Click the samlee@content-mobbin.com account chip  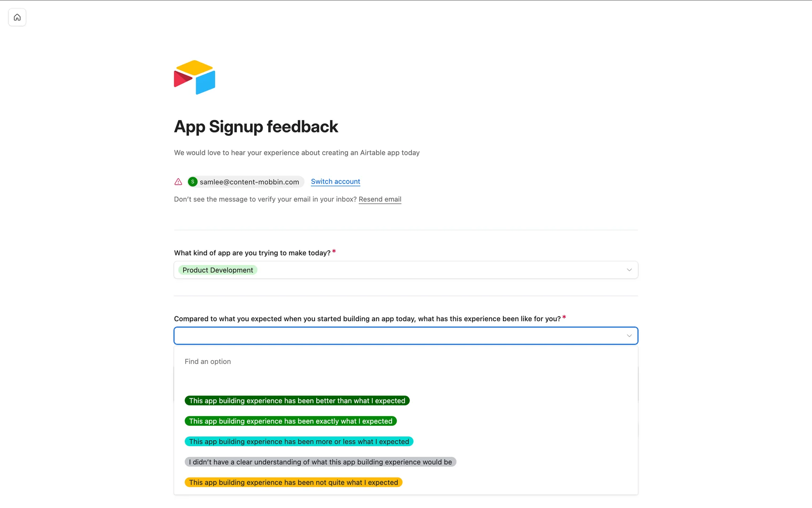[x=249, y=182]
